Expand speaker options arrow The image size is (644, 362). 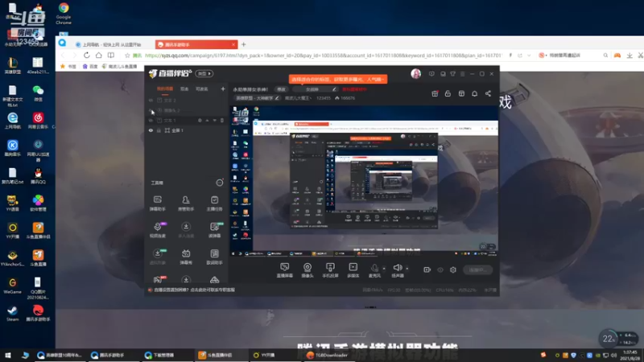(x=407, y=269)
